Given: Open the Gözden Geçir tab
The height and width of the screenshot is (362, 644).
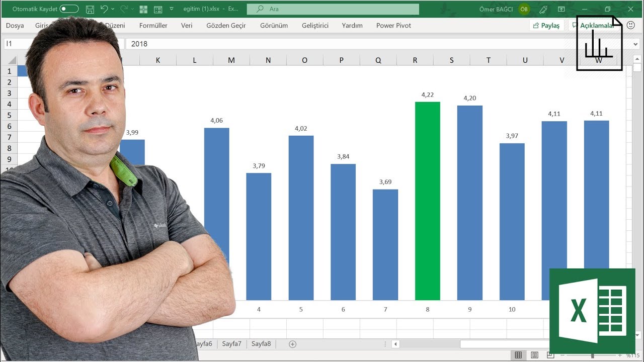Looking at the screenshot, I should [x=226, y=26].
